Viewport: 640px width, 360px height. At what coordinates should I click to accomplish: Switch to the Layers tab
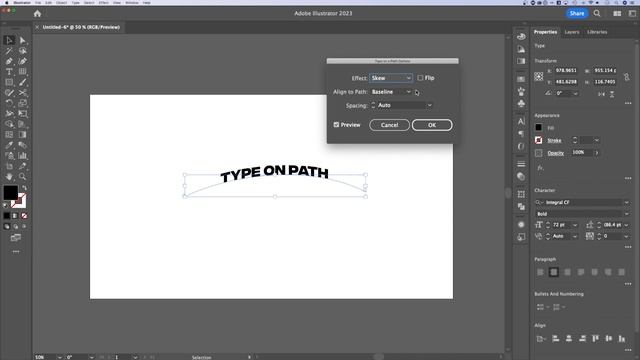pos(572,32)
